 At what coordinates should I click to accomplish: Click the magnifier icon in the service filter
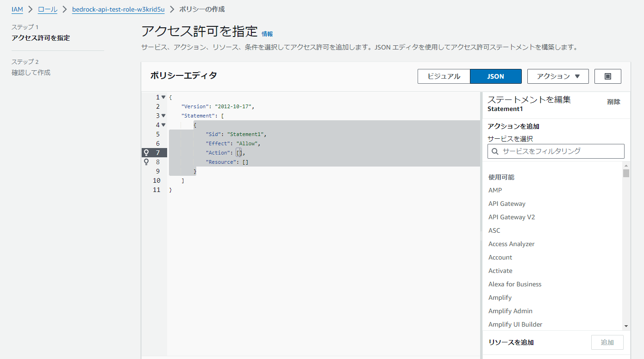(x=495, y=151)
